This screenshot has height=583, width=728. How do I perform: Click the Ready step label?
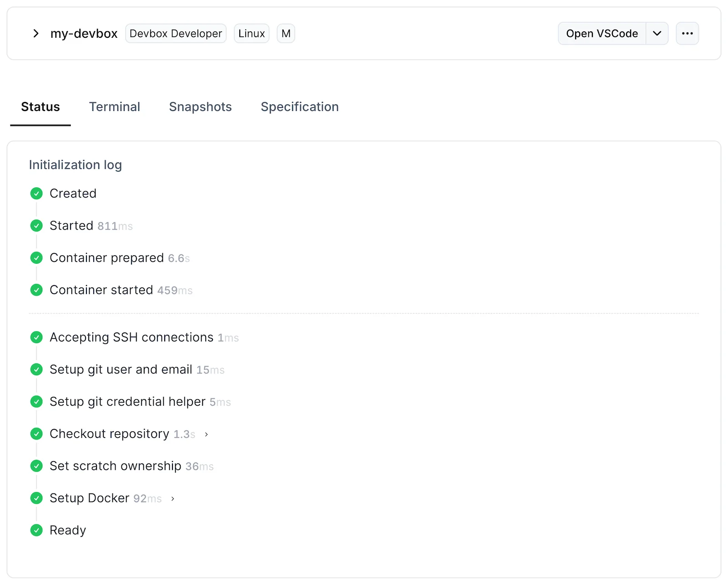click(68, 530)
